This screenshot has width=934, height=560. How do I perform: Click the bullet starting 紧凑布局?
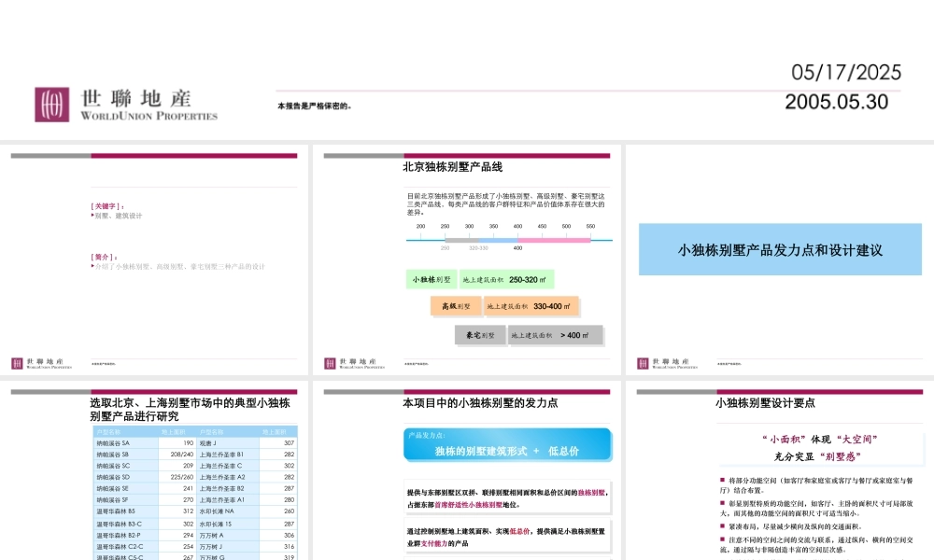pos(790,526)
